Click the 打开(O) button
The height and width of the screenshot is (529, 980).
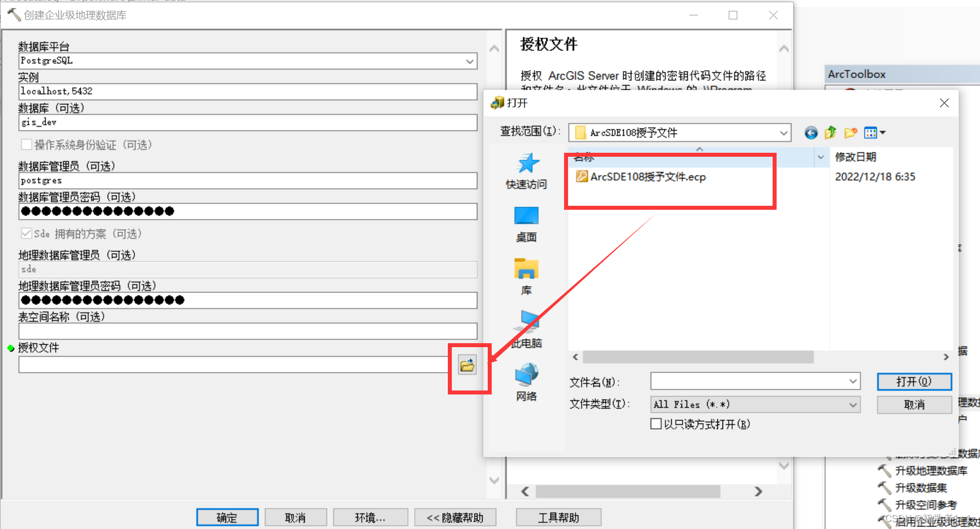914,381
